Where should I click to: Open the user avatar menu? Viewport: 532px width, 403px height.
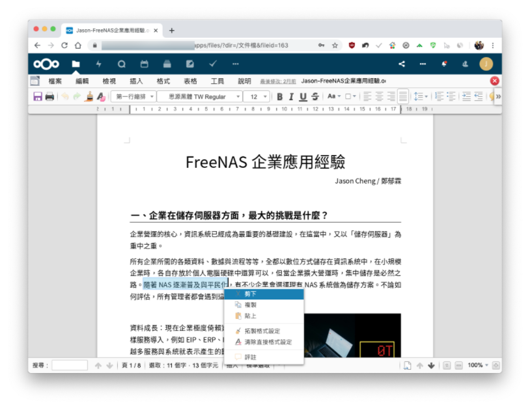pos(486,64)
